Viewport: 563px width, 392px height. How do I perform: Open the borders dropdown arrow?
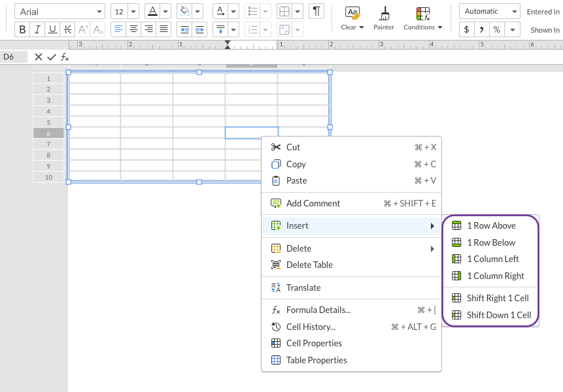click(x=298, y=12)
